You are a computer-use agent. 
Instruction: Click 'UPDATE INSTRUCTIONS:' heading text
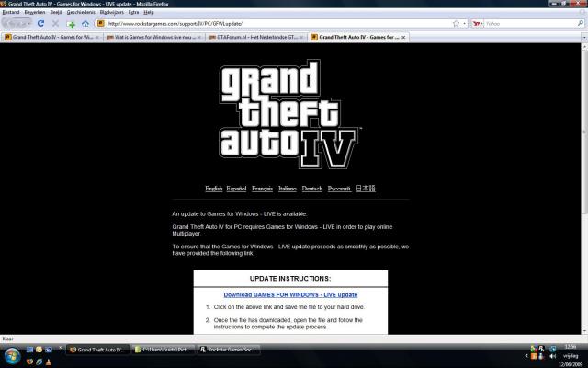[x=290, y=279]
